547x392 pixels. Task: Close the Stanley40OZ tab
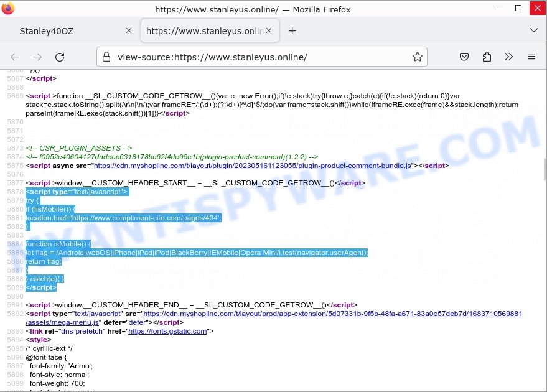pos(129,30)
